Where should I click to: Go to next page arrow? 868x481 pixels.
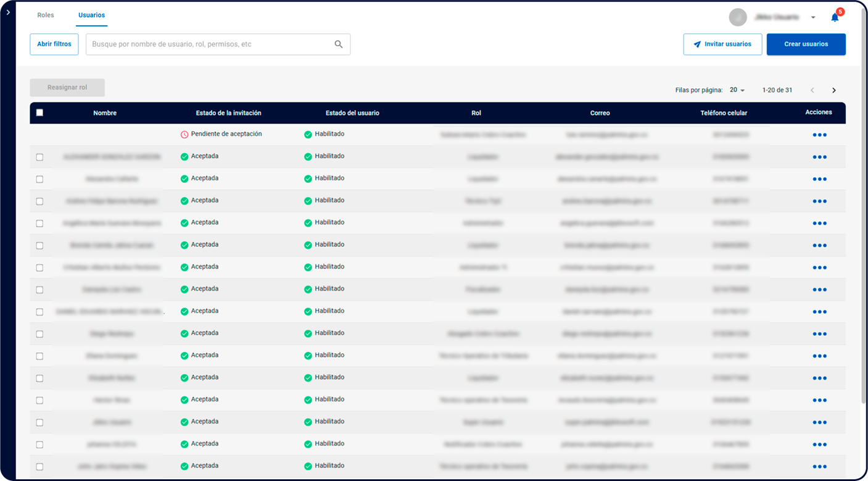point(834,90)
